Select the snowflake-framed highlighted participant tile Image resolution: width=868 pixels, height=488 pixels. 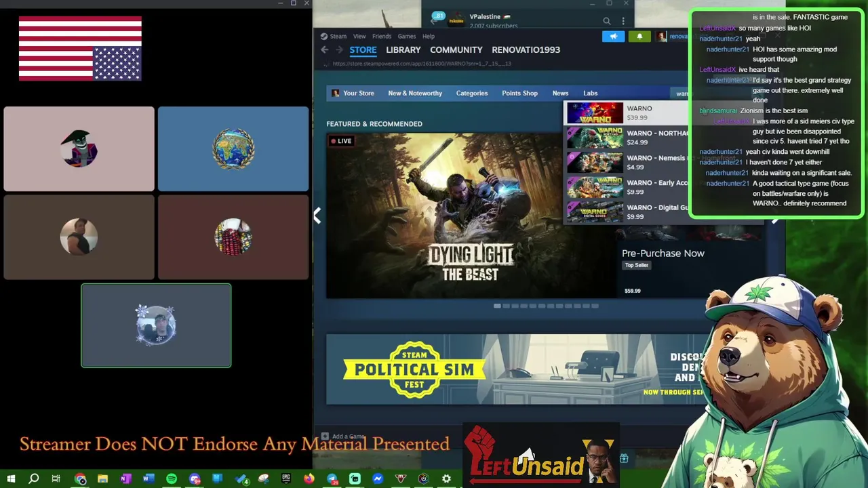tap(156, 326)
